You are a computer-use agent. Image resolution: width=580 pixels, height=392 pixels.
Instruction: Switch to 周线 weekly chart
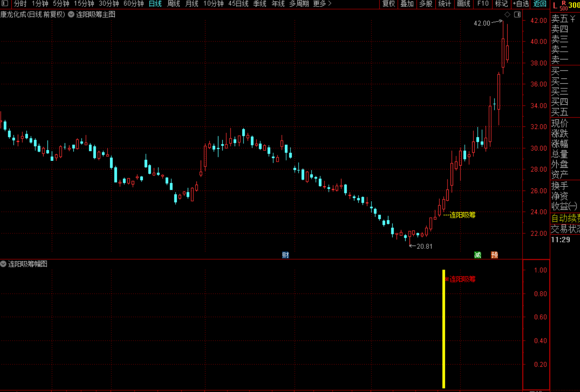(x=173, y=3)
